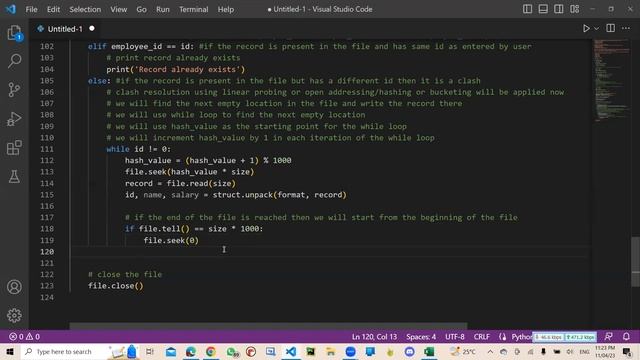Expand the run options dropdown arrow
This screenshot has height=360, width=640.
point(596,29)
